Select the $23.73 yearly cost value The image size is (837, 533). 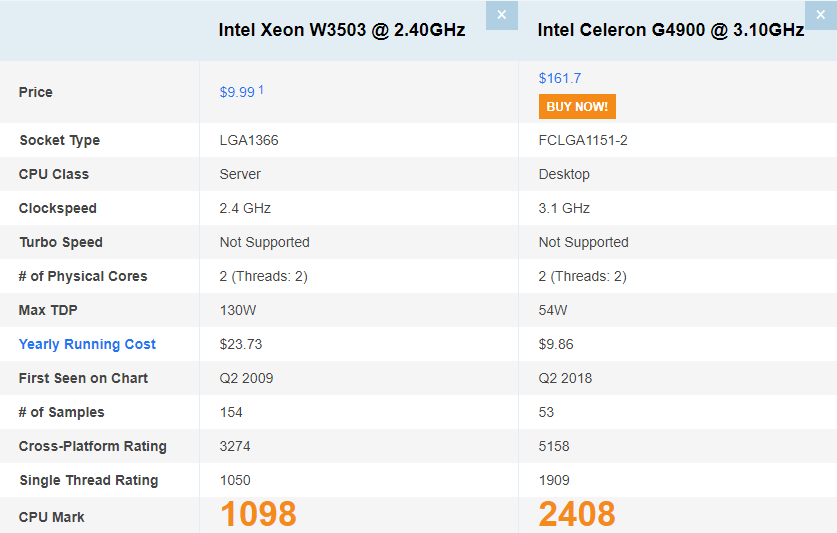pos(241,344)
